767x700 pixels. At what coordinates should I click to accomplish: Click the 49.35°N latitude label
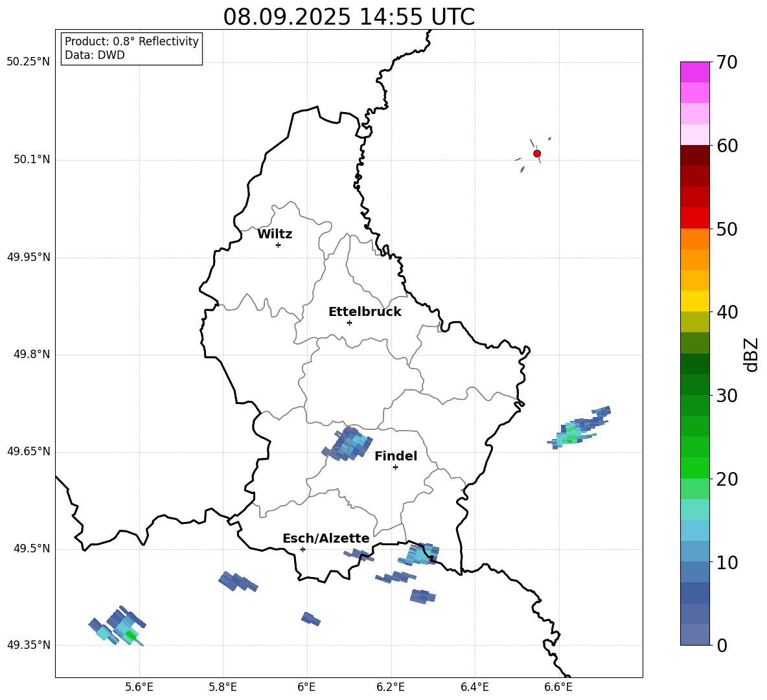click(28, 645)
